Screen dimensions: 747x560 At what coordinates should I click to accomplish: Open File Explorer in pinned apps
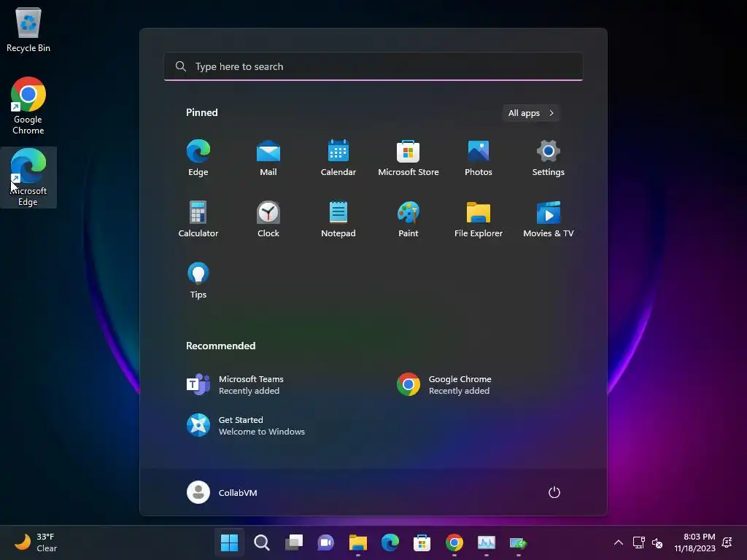[x=479, y=219]
